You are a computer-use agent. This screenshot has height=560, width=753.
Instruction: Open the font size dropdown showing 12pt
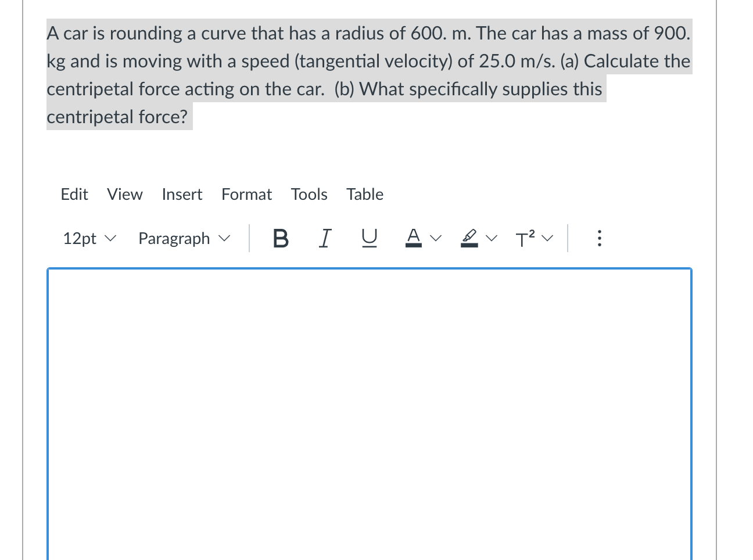(88, 238)
